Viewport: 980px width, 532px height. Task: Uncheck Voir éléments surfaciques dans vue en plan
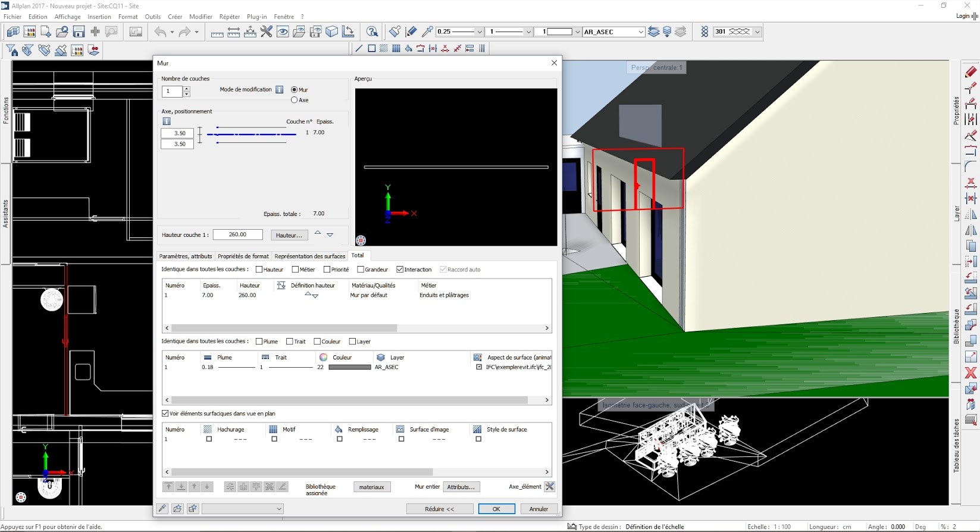pyautogui.click(x=165, y=414)
